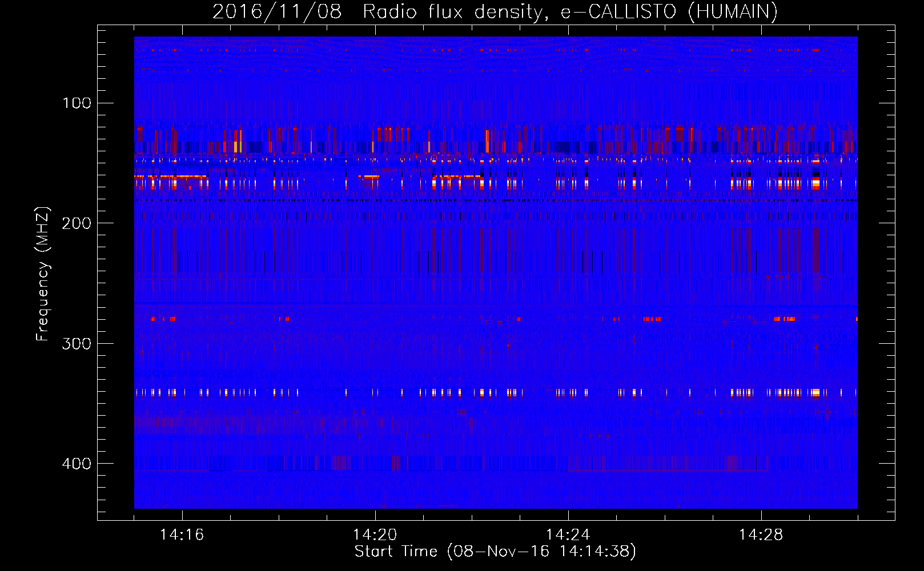Click the 14:20 time tick label
The image size is (924, 571).
(x=375, y=534)
